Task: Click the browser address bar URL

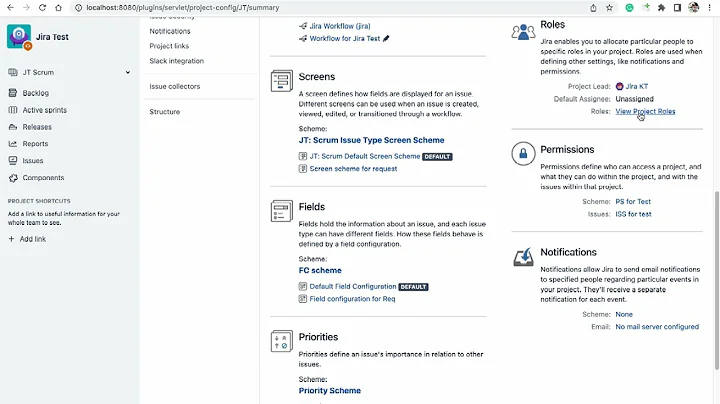Action: tap(182, 8)
